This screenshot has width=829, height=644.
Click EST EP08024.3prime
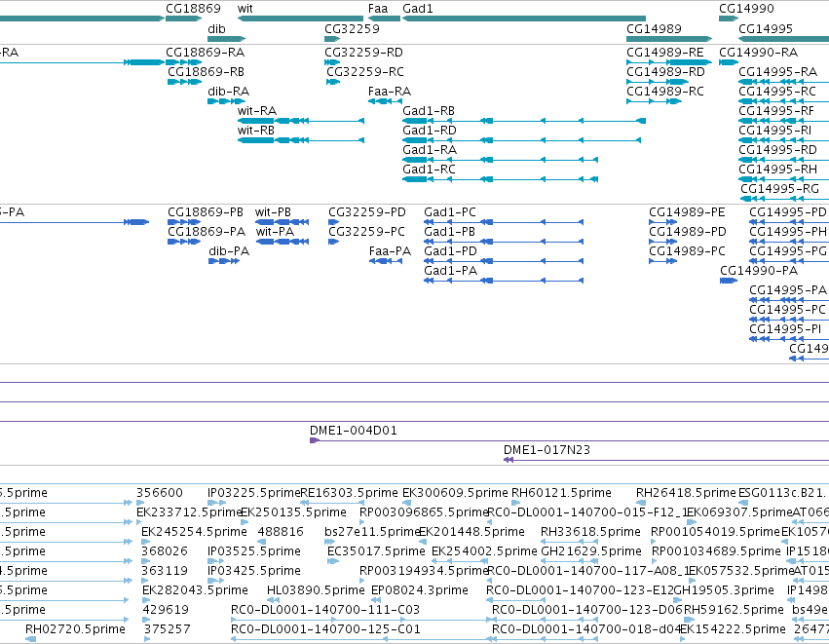click(x=375, y=600)
